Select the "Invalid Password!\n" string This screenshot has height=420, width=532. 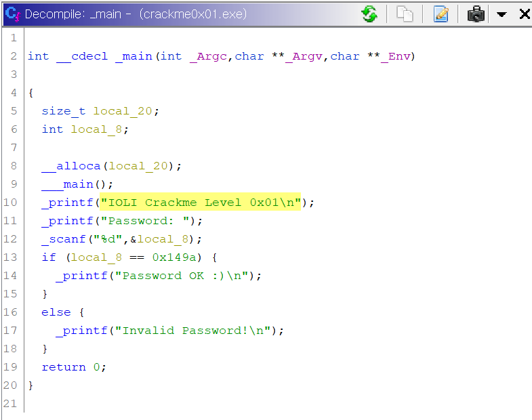click(x=192, y=331)
